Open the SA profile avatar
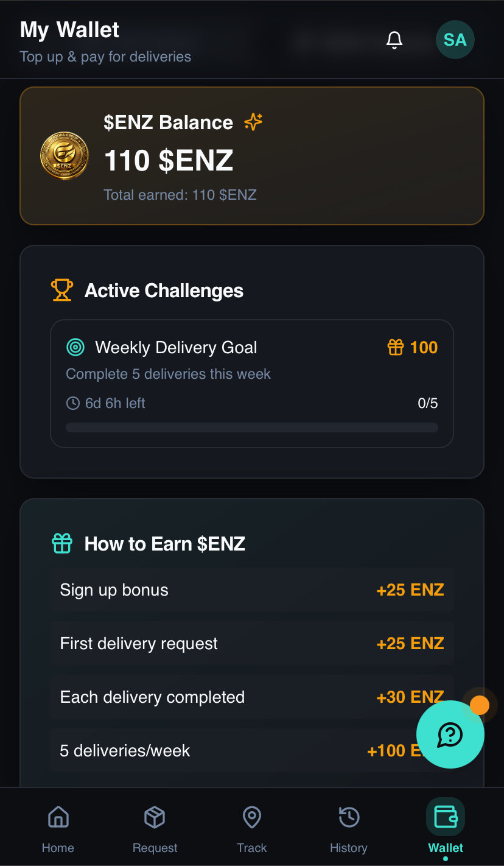This screenshot has height=866, width=504. 455,40
